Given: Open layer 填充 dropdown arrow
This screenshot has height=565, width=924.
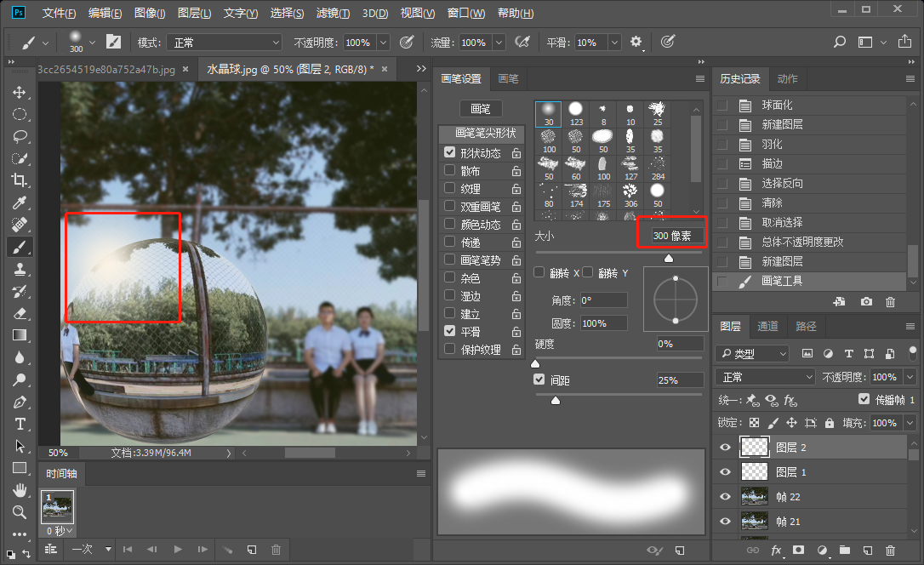Looking at the screenshot, I should 910,423.
